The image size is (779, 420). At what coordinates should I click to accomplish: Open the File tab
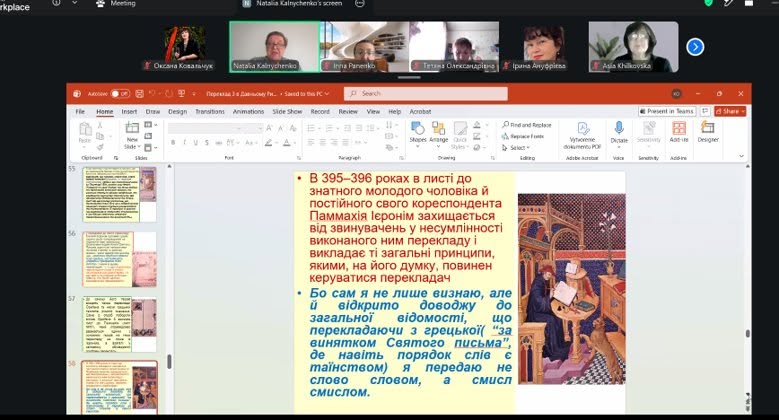(x=80, y=112)
